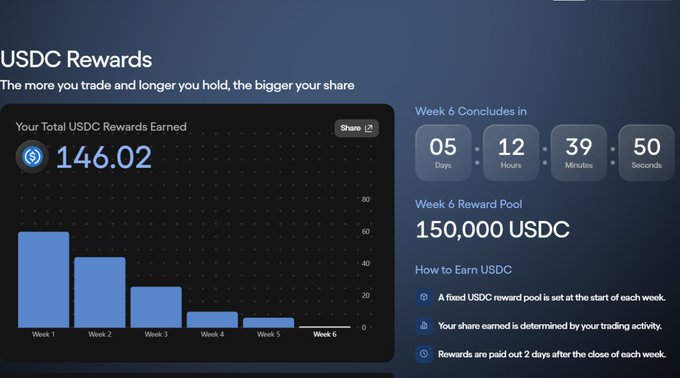Click the USDC coin icon
This screenshot has height=378, width=680.
pyautogui.click(x=33, y=156)
